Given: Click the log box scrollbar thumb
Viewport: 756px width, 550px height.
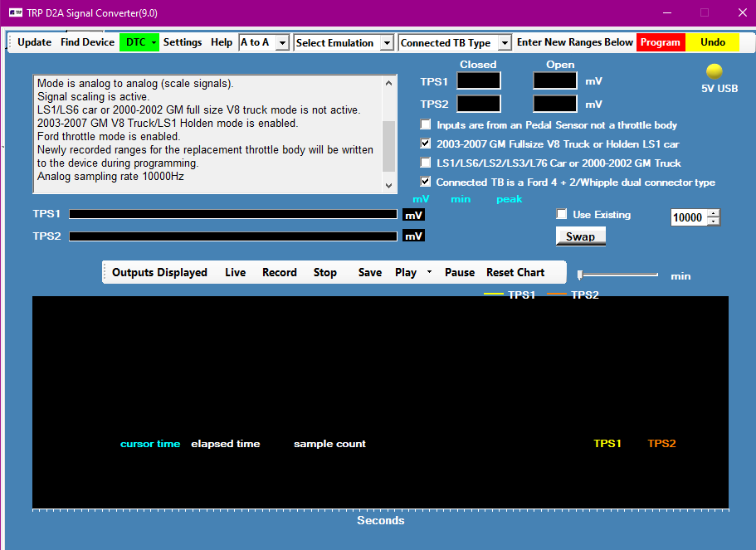Looking at the screenshot, I should point(389,146).
